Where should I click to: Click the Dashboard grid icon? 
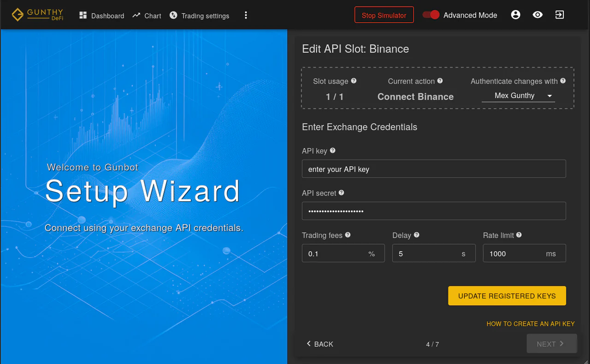(83, 15)
